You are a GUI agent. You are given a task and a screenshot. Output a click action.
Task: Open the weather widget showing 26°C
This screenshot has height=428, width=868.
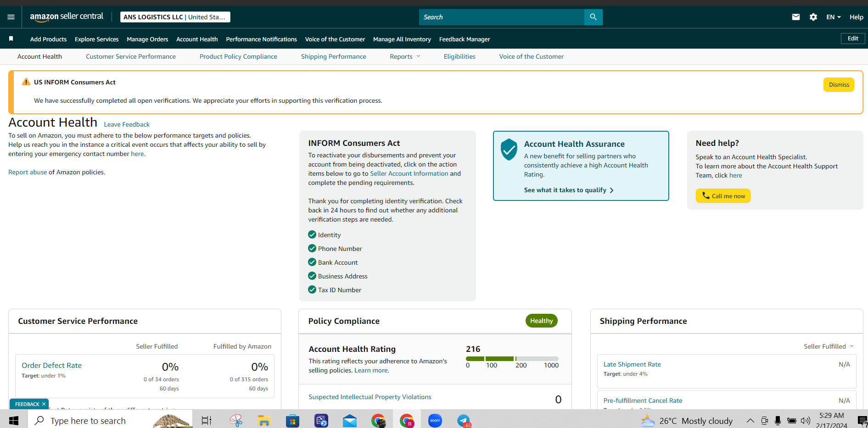coord(687,421)
